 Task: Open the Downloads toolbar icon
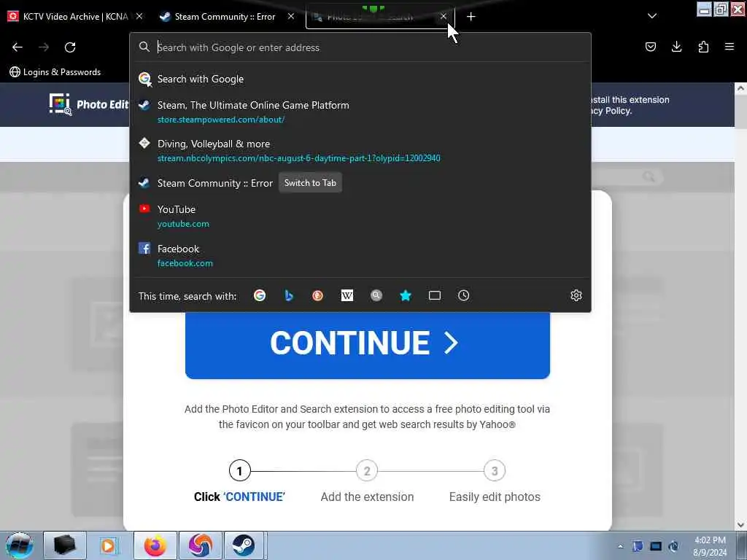click(676, 46)
